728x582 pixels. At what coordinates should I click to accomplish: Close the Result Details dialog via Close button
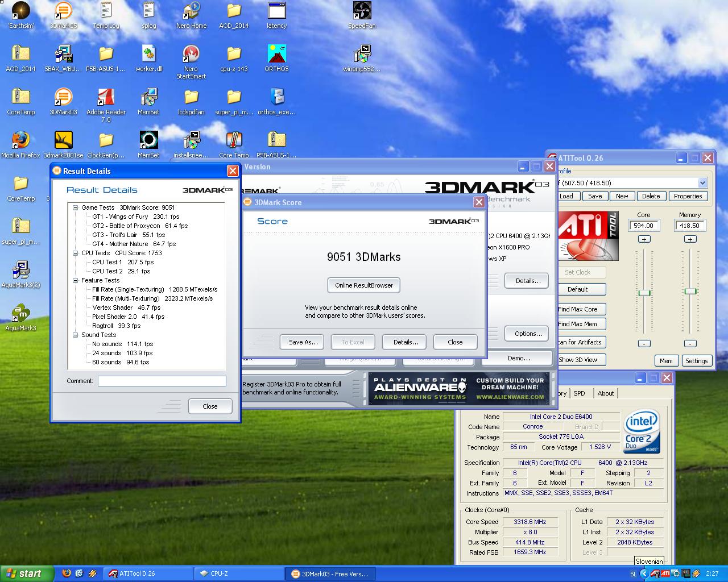pyautogui.click(x=210, y=406)
